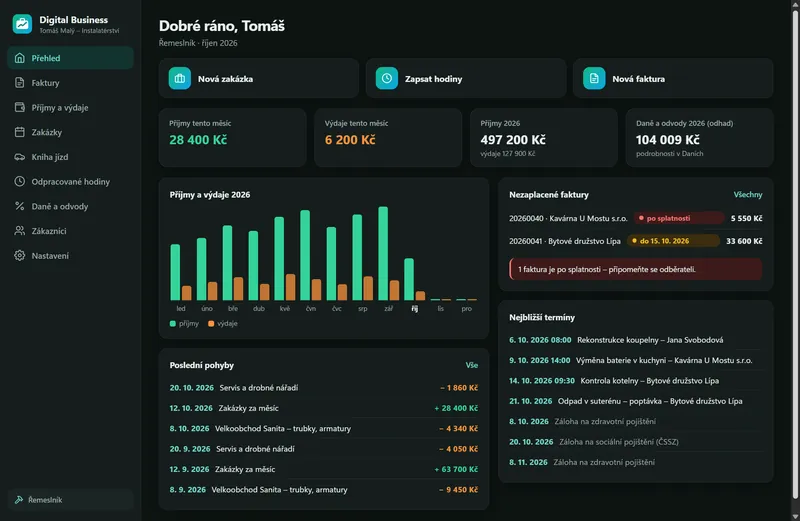This screenshot has width=800, height=521.
Task: Click the 104 009 Kč tax amount
Action: tap(667, 140)
